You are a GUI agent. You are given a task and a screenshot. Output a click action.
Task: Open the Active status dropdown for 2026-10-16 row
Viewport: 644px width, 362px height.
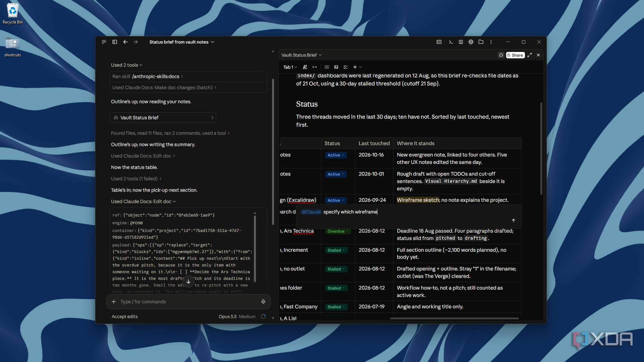336,155
